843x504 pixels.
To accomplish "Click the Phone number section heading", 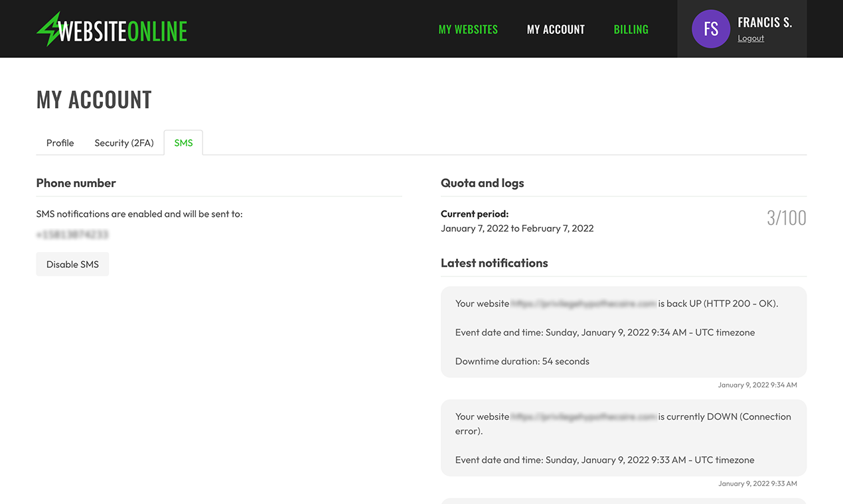I will click(x=76, y=183).
